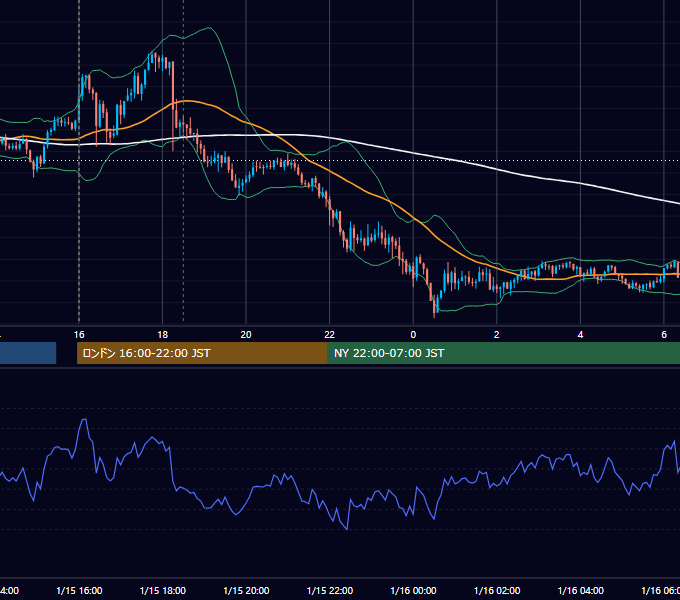Click the 1/16 04:00 date label
Image resolution: width=680 pixels, height=600 pixels.
pyautogui.click(x=581, y=590)
